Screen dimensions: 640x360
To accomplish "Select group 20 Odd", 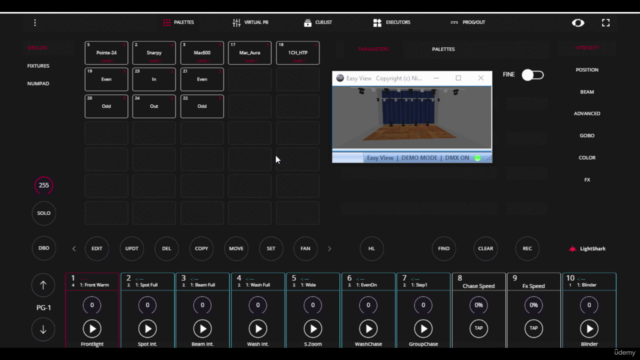I will [106, 106].
